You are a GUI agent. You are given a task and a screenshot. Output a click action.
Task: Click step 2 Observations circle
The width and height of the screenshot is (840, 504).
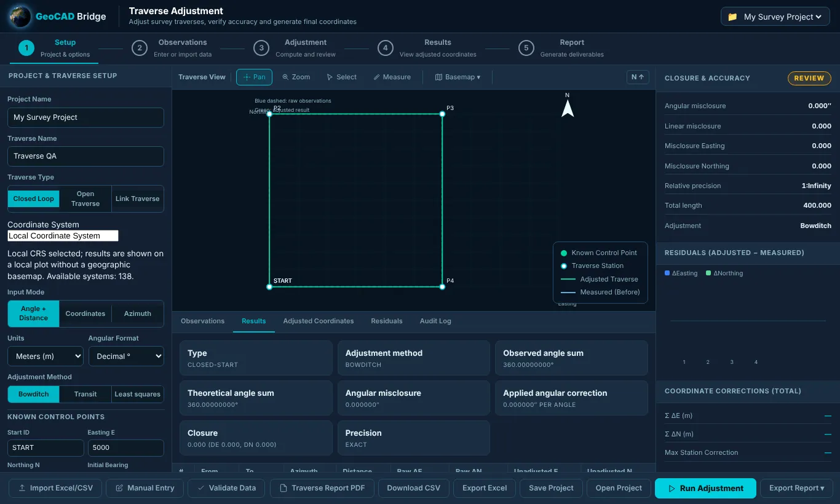[x=140, y=48]
